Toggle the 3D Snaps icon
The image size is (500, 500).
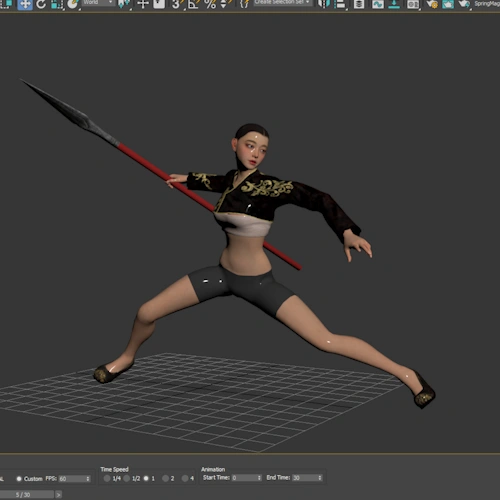(x=176, y=4)
